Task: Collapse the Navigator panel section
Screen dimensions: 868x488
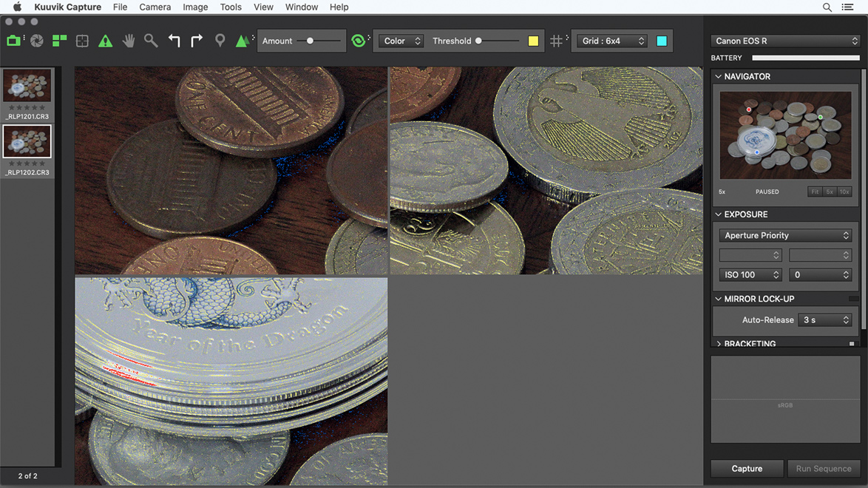Action: pos(719,76)
